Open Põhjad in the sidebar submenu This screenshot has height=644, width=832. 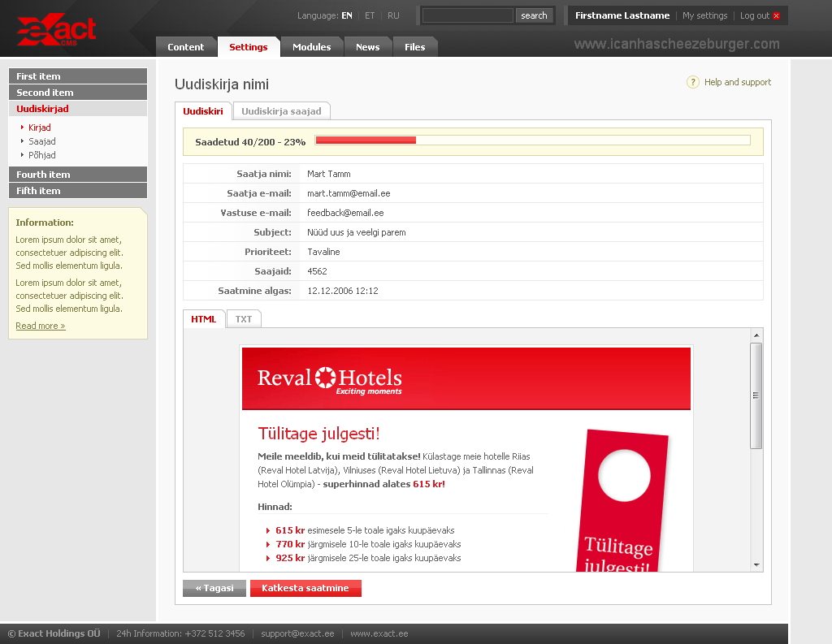(x=42, y=155)
